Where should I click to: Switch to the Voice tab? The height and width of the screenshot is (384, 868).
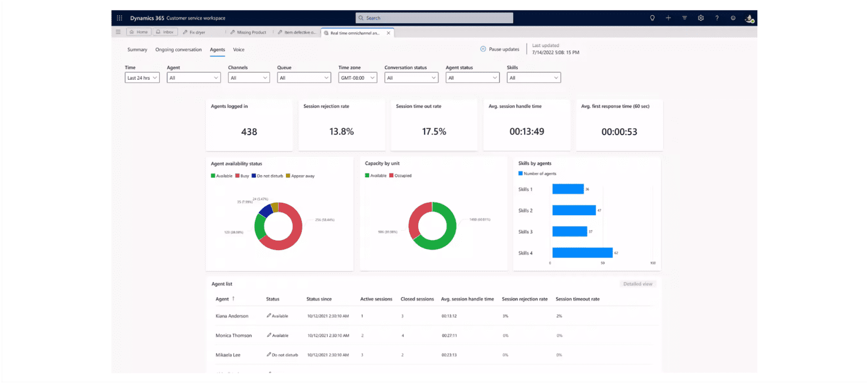[x=238, y=50]
